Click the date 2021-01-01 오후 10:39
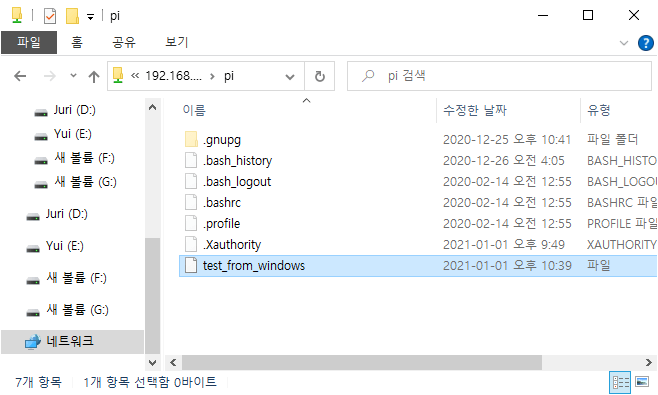 click(x=507, y=266)
